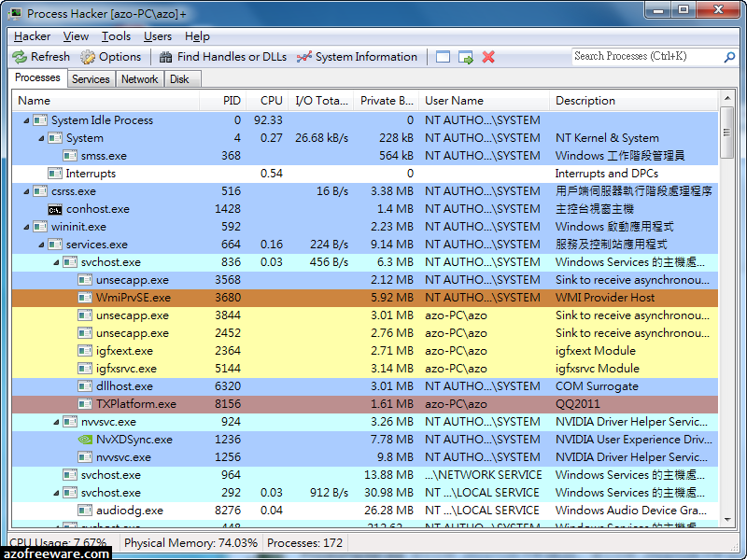Open the Hacker menu
Viewport: 747px width, 560px height.
32,36
